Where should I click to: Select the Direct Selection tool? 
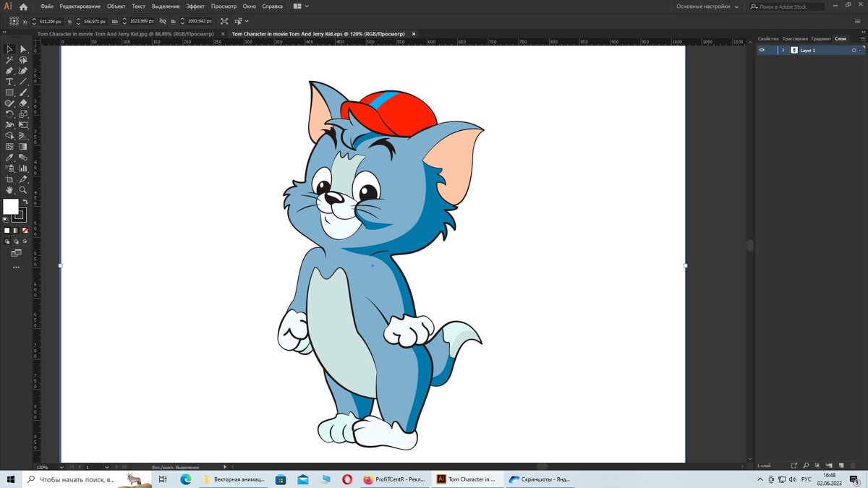click(23, 49)
